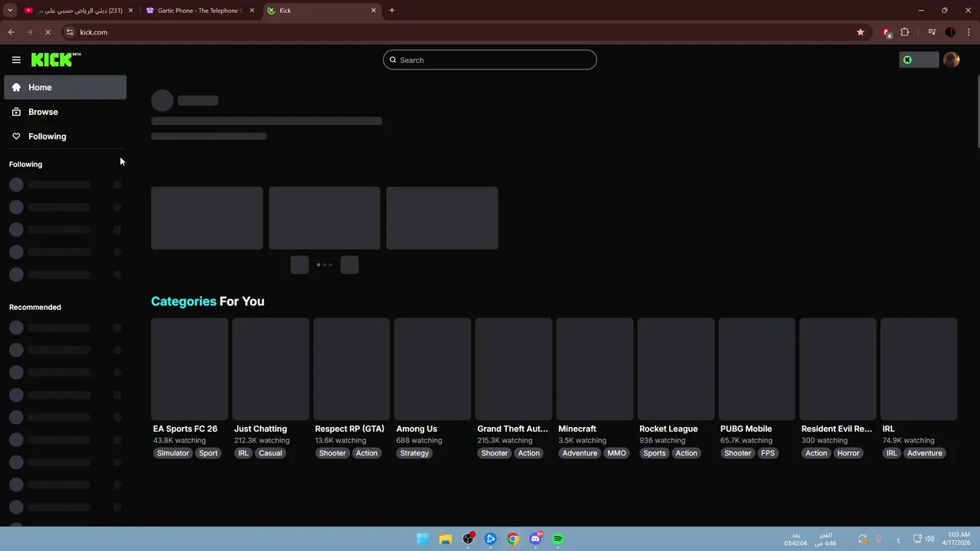Click the Categories For You heading

(207, 302)
